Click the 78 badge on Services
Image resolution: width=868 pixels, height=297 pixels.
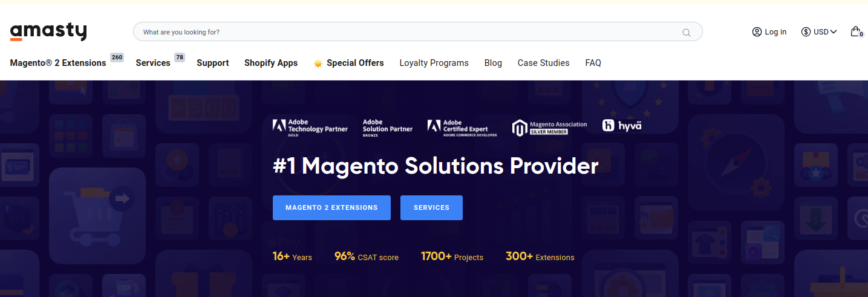[179, 57]
